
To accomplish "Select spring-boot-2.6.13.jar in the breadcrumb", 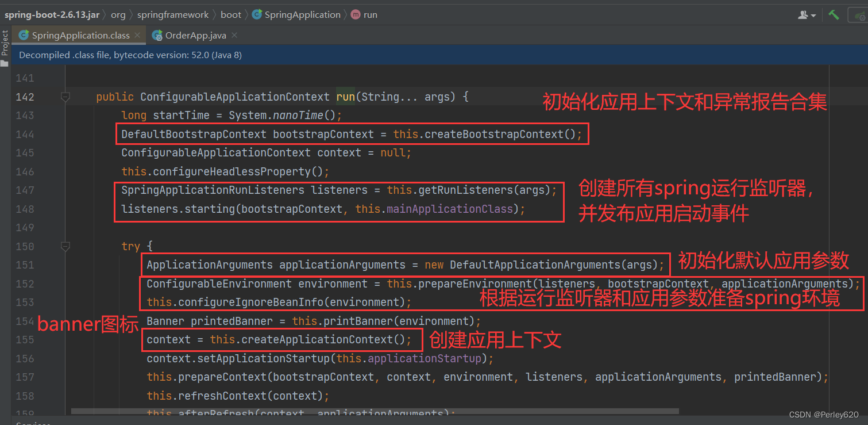I will point(52,15).
